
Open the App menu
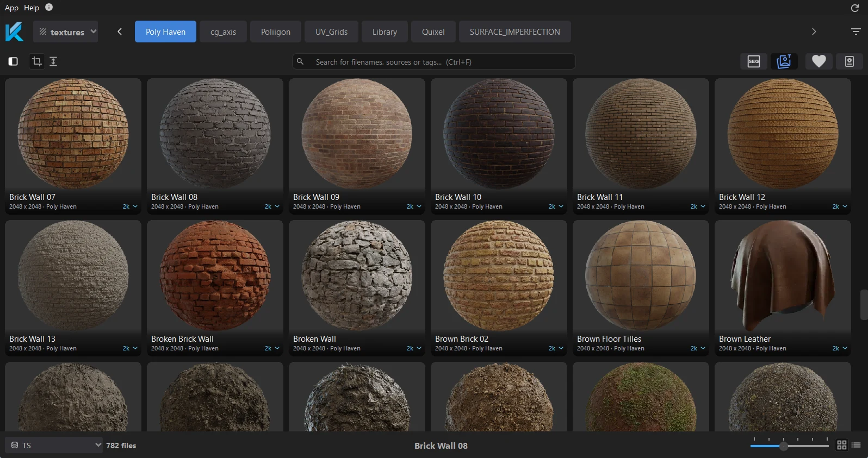tap(11, 8)
